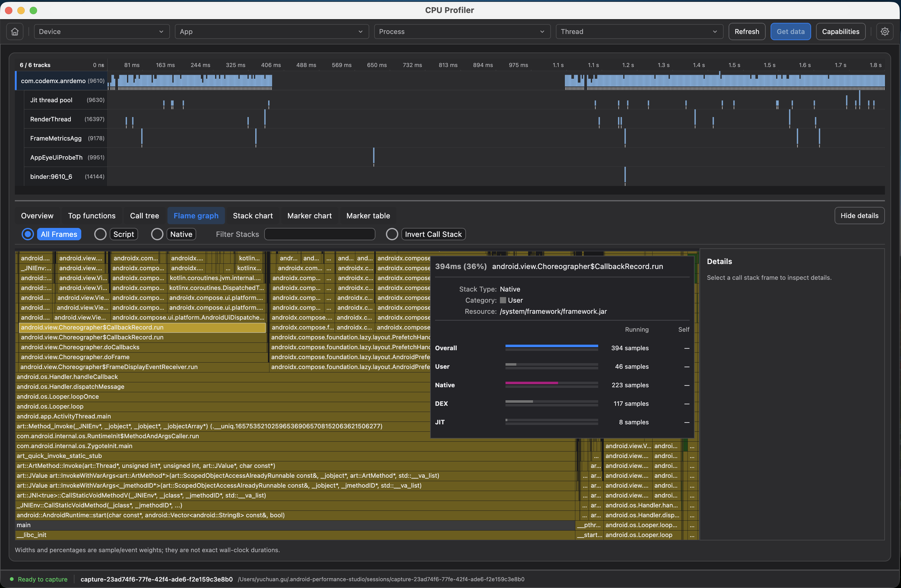Toggle the Invert Call Stack option
Screen dimensions: 901x588
pos(392,234)
